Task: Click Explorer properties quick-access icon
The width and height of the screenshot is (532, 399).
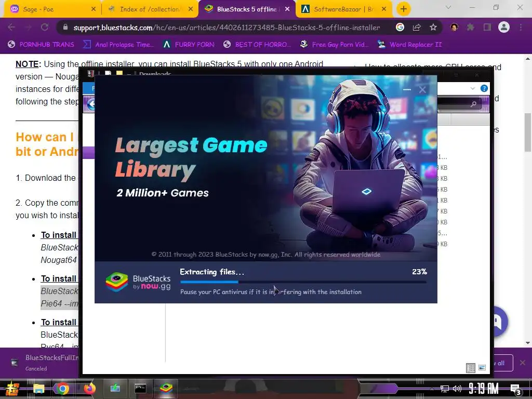Action: click(108, 73)
